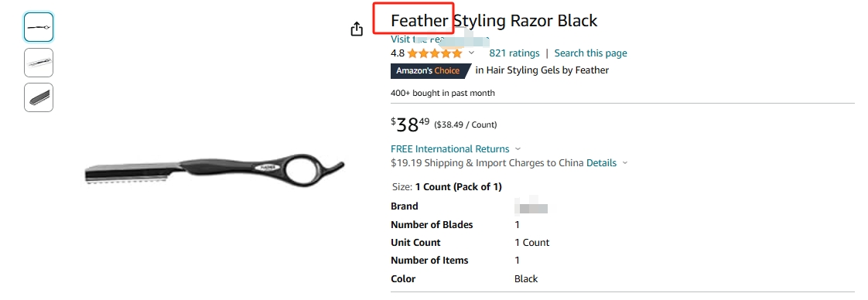This screenshot has height=300, width=868.
Task: Select the third thumbnail showing blade closeup
Action: (x=39, y=97)
